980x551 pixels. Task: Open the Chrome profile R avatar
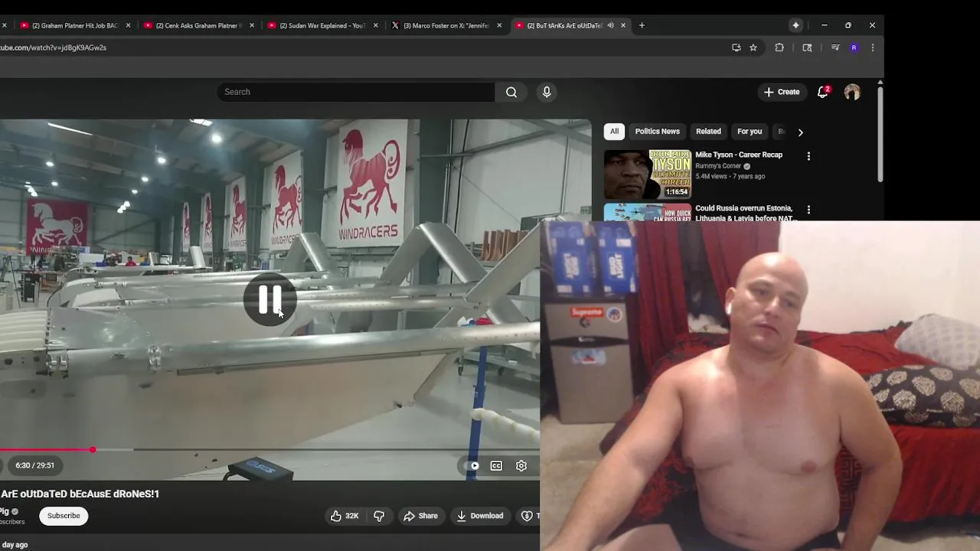point(854,47)
